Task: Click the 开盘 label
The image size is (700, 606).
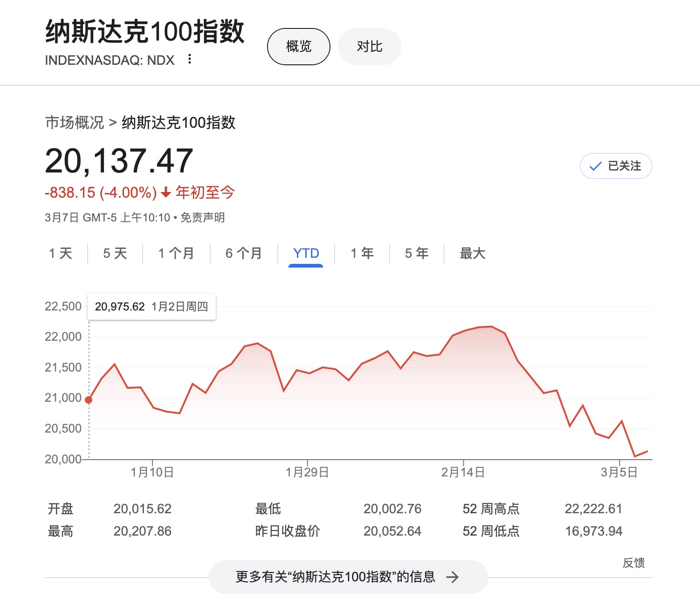Action: tap(61, 509)
